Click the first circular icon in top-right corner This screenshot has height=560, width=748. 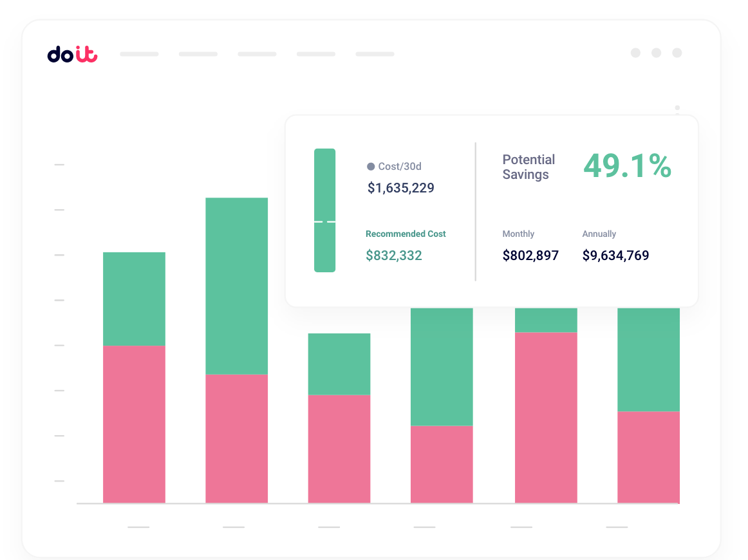pos(636,53)
